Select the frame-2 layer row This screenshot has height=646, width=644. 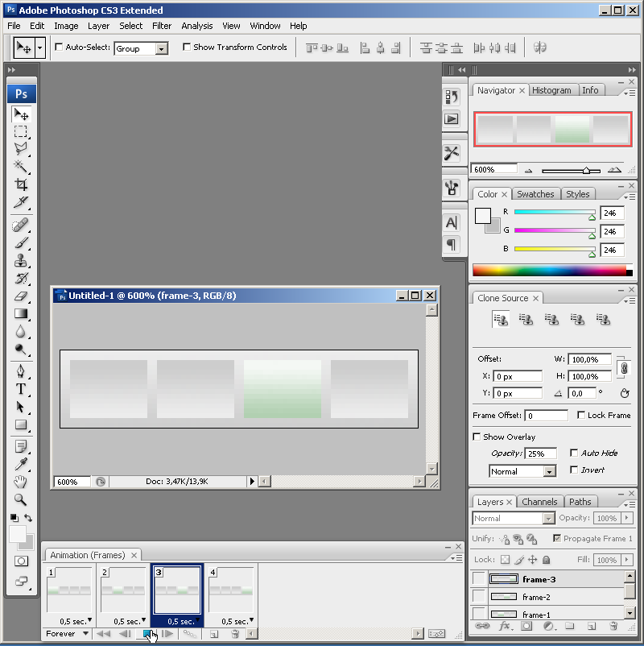tap(547, 597)
